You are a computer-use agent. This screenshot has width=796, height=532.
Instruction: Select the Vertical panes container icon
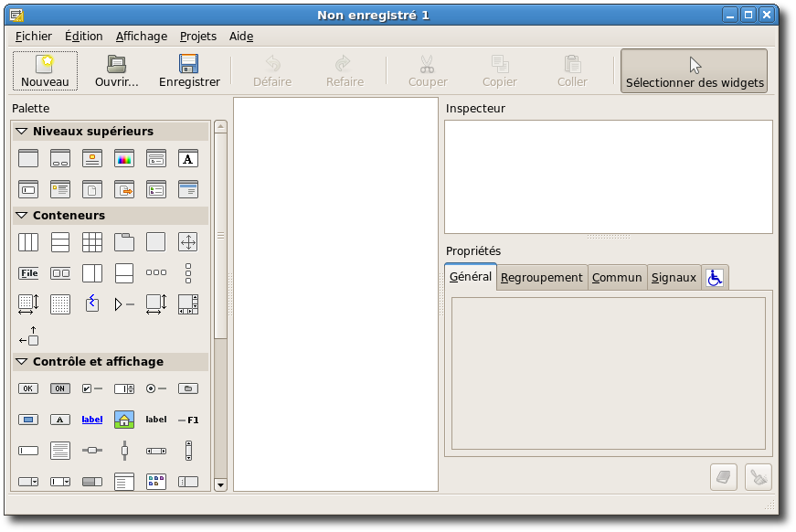coord(124,273)
